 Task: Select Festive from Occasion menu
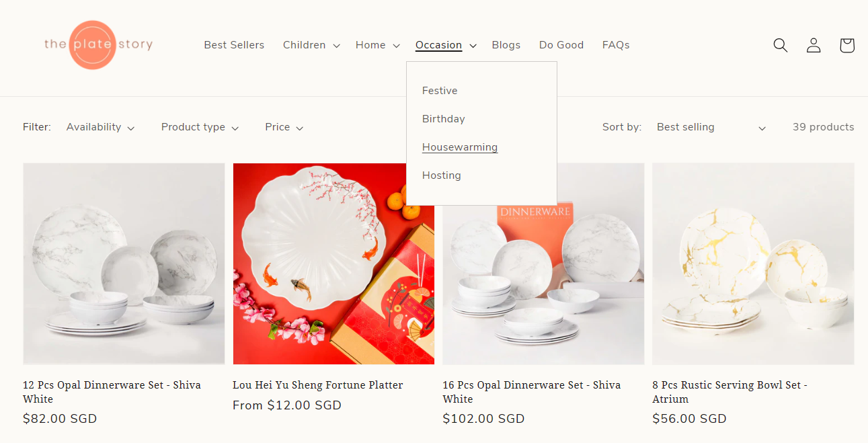pos(440,91)
